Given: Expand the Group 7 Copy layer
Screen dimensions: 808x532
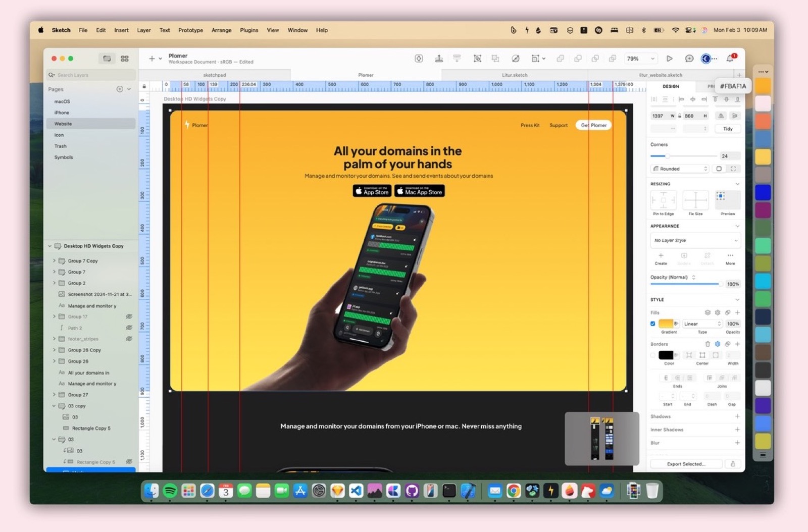Looking at the screenshot, I should [54, 260].
